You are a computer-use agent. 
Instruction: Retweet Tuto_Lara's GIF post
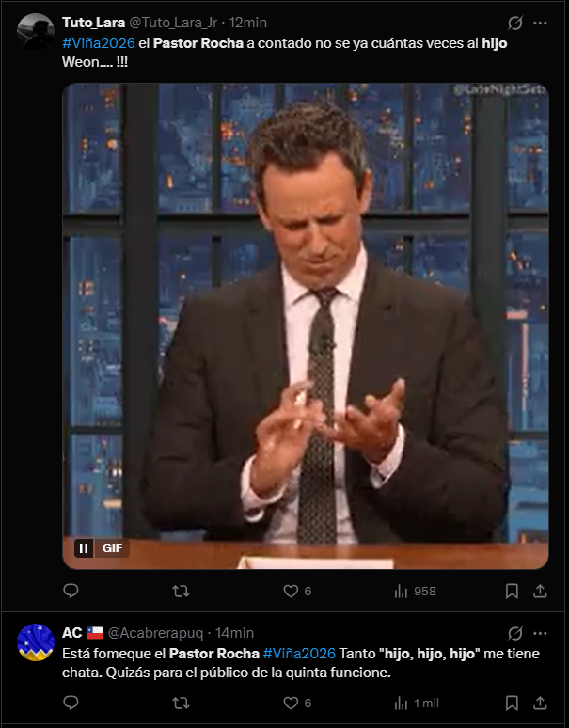tap(181, 591)
